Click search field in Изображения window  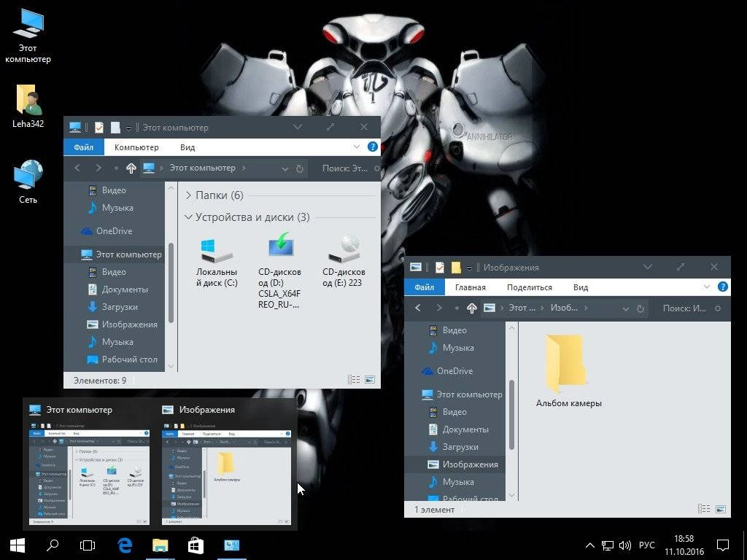tap(690, 308)
